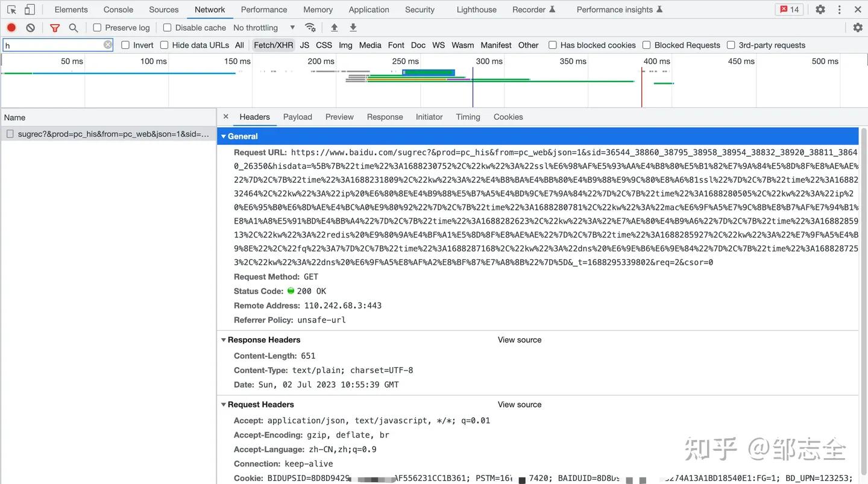This screenshot has height=484, width=868.
Task: Stop recording network log
Action: click(x=11, y=28)
